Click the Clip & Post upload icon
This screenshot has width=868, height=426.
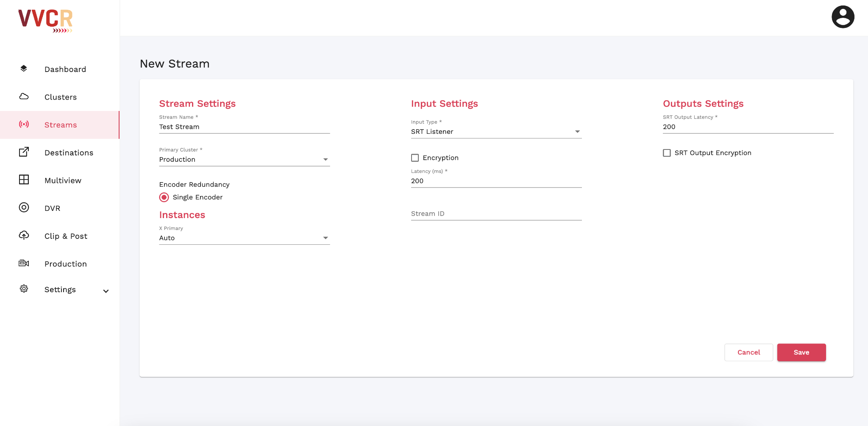click(24, 235)
